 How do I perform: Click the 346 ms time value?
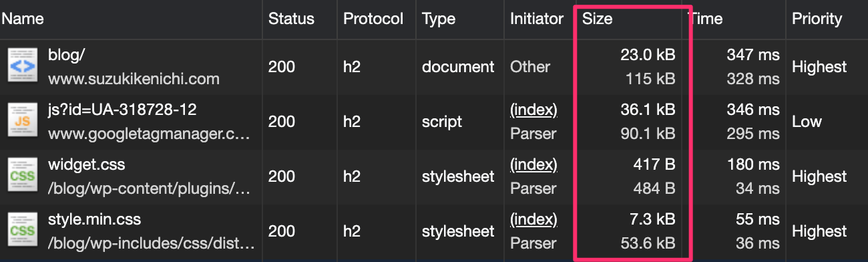pos(752,110)
